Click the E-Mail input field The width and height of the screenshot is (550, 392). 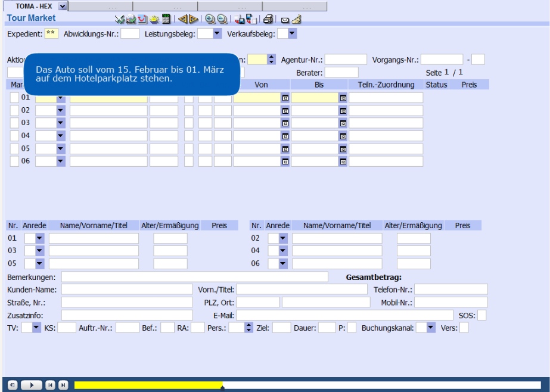[x=344, y=315]
